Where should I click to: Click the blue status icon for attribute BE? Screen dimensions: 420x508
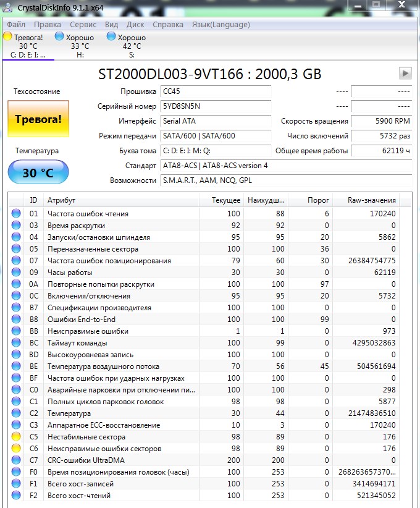click(x=16, y=366)
